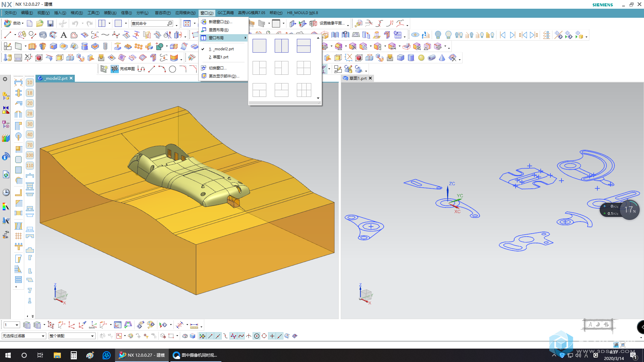This screenshot has width=644, height=362.
Task: Select the Helix spring tool
Action: tap(43, 35)
